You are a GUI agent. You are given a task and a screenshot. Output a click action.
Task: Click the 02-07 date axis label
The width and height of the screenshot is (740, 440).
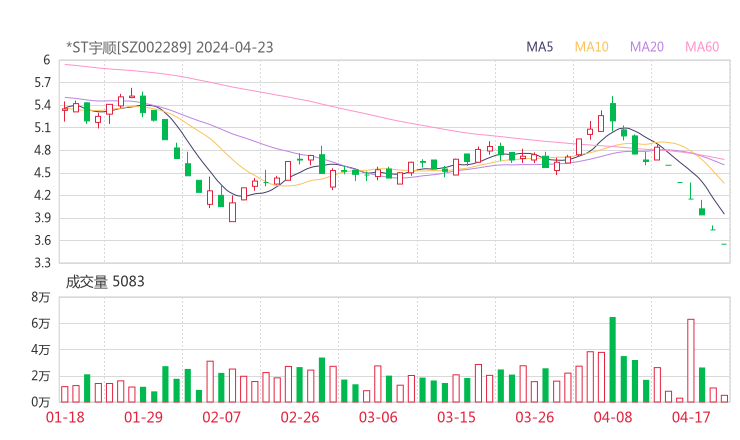(221, 417)
